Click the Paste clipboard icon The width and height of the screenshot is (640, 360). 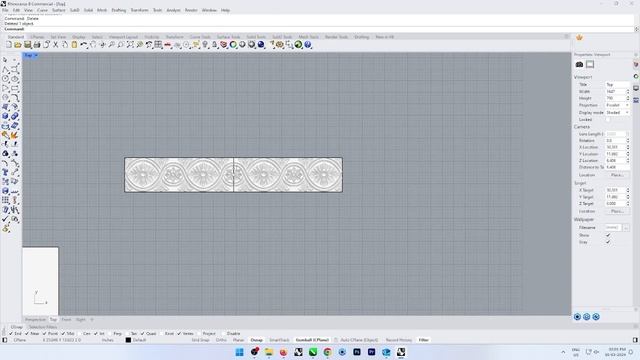point(74,45)
